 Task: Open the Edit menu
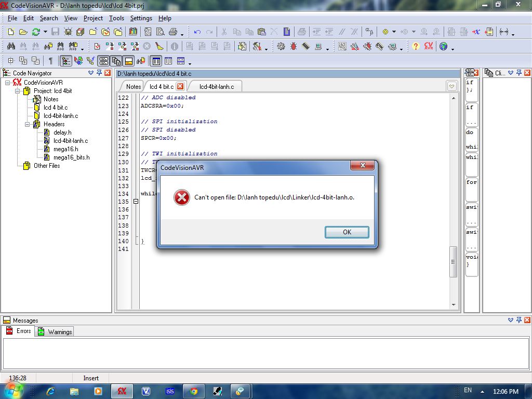[x=29, y=18]
